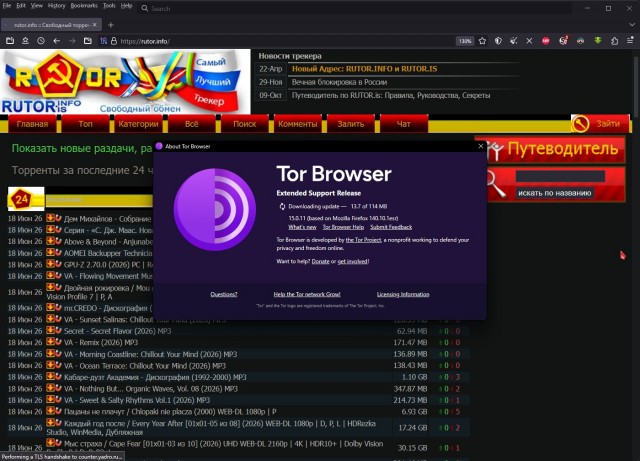Open the Комменты nav button
The image size is (640, 461).
point(298,124)
